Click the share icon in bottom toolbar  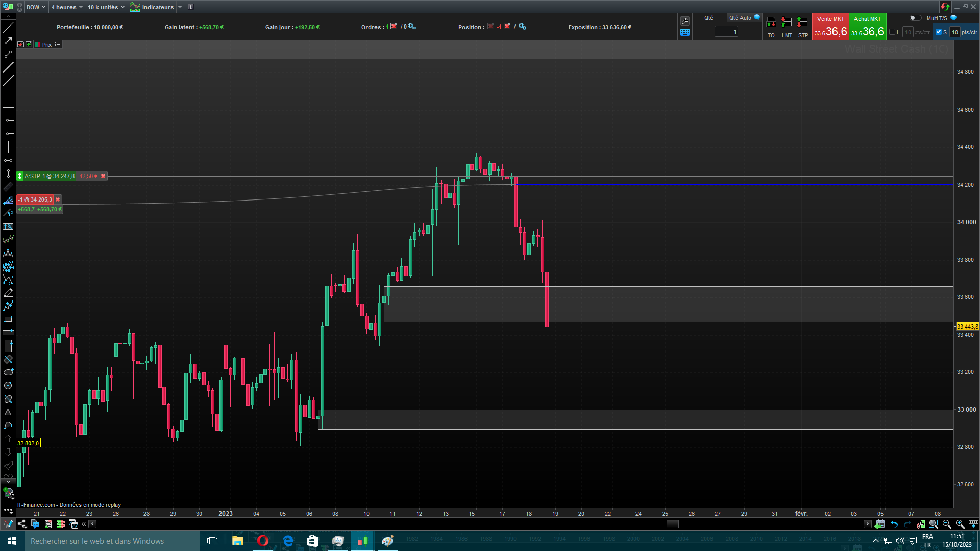tap(22, 524)
